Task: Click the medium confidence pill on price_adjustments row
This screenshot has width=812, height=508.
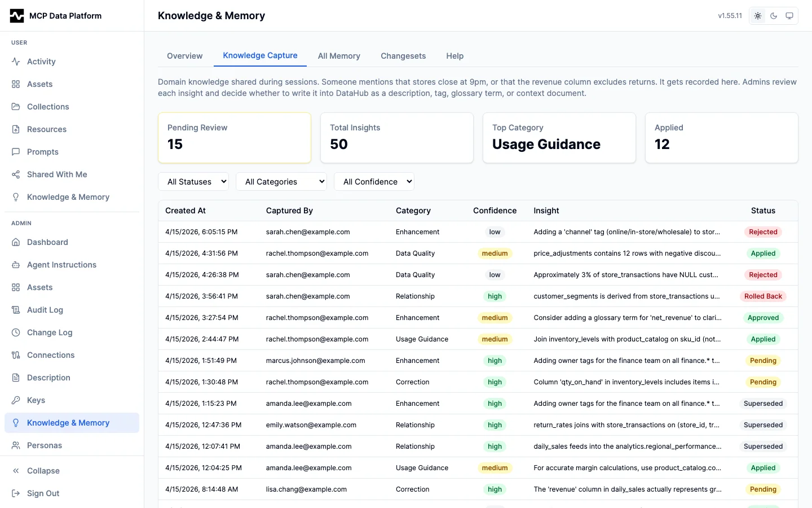Action: (x=495, y=253)
